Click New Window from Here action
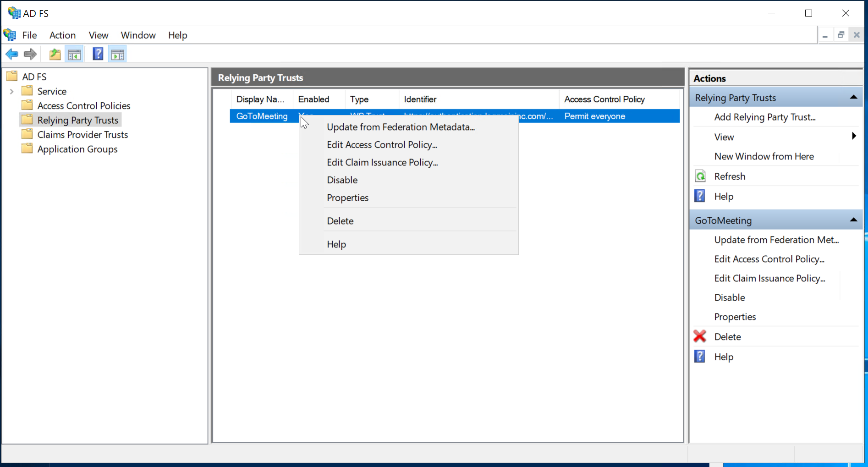The image size is (868, 467). tap(764, 157)
